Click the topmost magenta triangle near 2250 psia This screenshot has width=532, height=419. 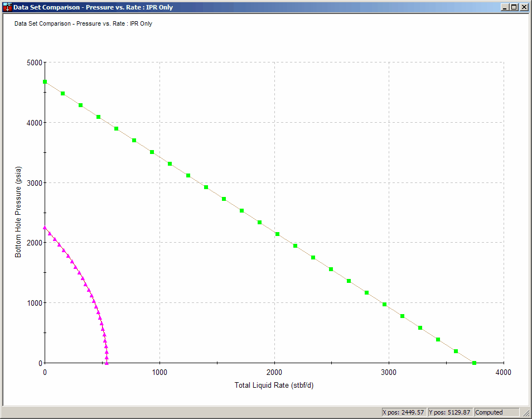(x=46, y=228)
